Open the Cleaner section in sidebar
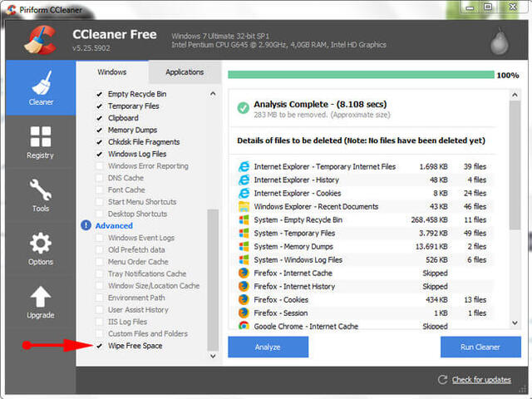This screenshot has width=532, height=399. click(x=41, y=88)
